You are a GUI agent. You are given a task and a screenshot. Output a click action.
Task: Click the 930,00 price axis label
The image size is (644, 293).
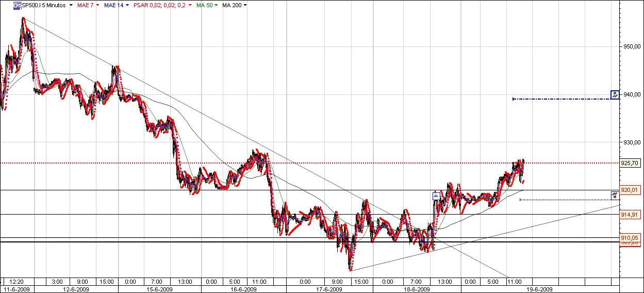click(631, 142)
